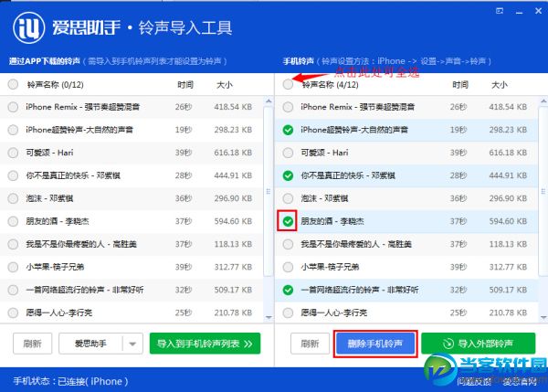This screenshot has height=392, width=548.
Task: Select left 愿得一人心-李行亮 checkbox
Action: pyautogui.click(x=13, y=313)
